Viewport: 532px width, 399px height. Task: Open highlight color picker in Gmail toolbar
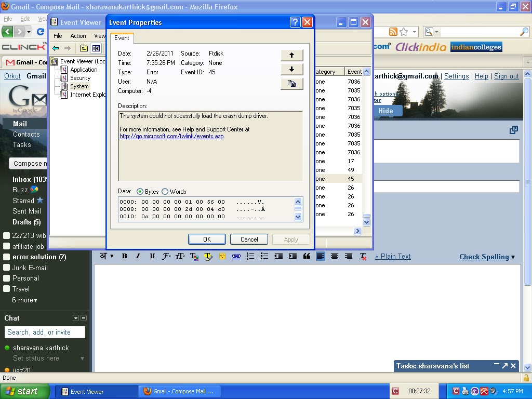coord(208,257)
